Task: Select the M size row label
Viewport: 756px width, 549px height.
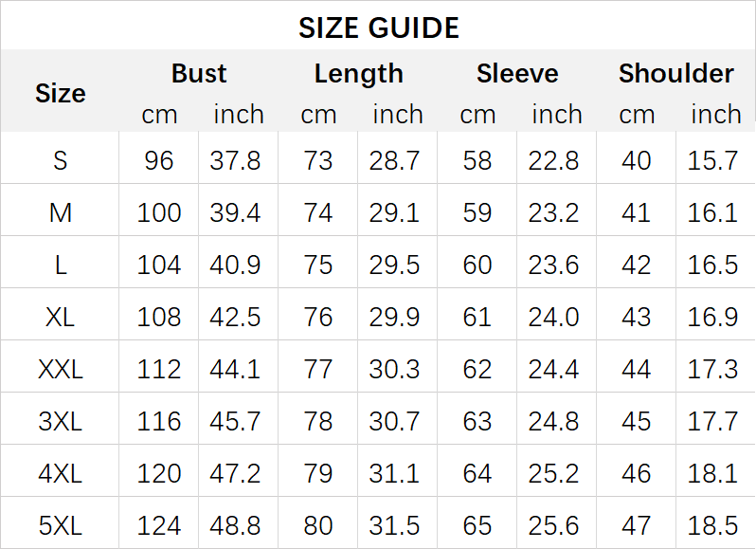Action: point(61,212)
